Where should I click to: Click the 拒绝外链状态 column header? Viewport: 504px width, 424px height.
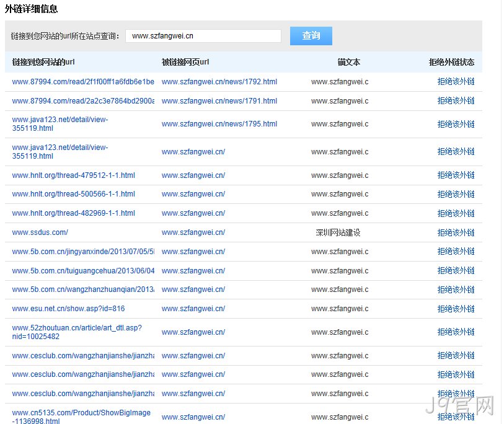tap(451, 62)
